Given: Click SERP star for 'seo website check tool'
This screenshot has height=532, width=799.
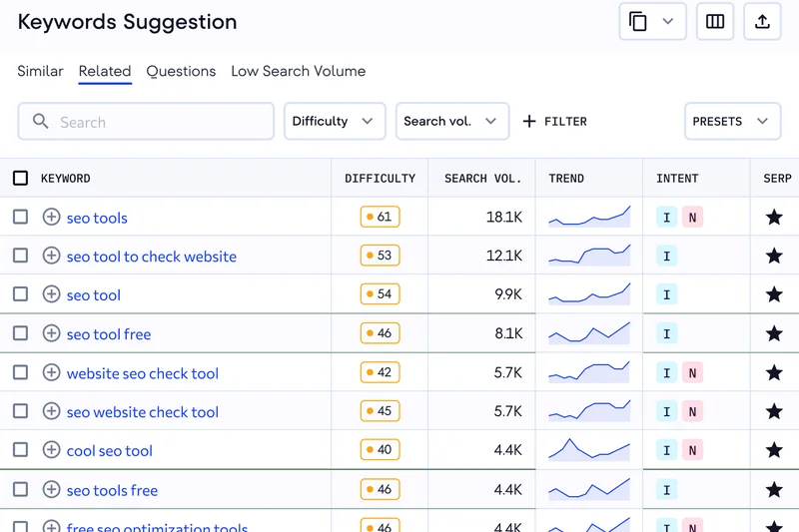Looking at the screenshot, I should click(x=774, y=412).
